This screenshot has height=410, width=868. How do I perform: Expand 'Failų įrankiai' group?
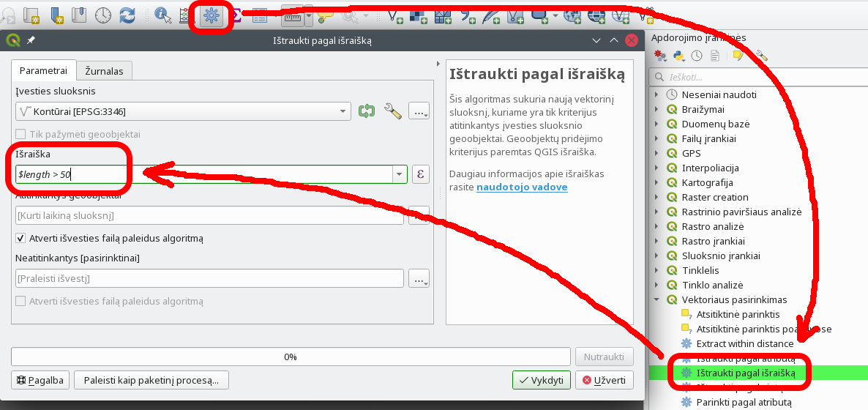point(656,138)
